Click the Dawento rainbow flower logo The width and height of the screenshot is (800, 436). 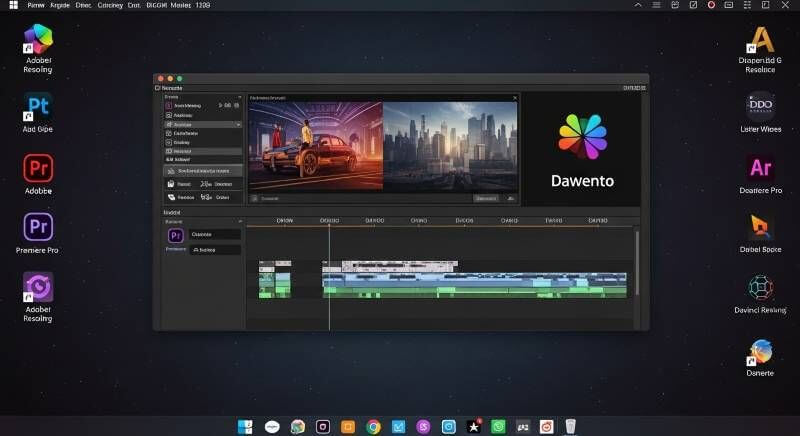(x=582, y=136)
